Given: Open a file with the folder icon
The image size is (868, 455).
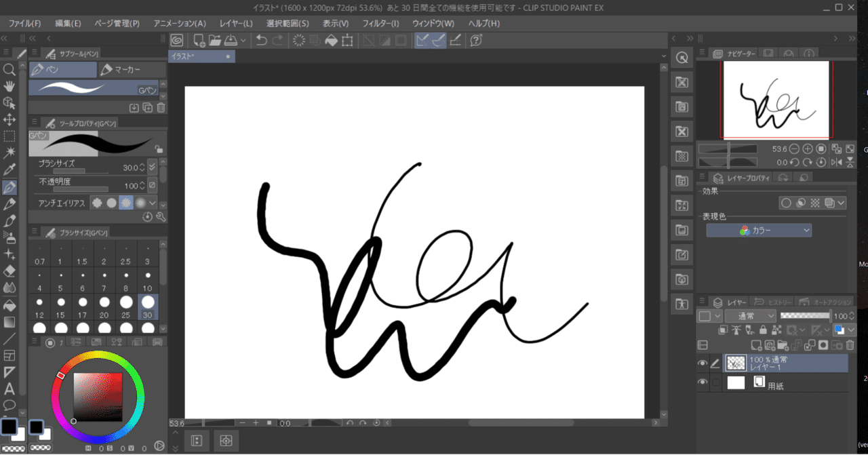Looking at the screenshot, I should point(214,40).
